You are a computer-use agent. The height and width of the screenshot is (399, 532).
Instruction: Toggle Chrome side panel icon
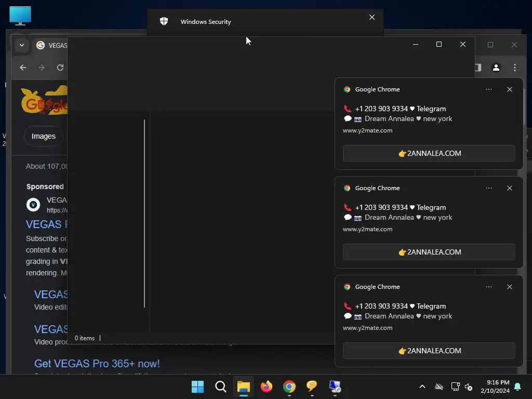click(478, 68)
